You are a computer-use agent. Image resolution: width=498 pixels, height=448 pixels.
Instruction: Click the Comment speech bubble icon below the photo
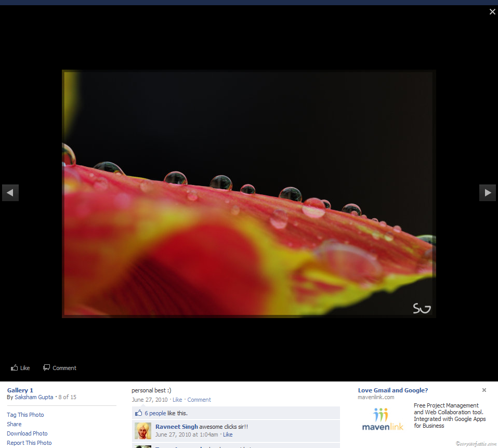(x=47, y=368)
